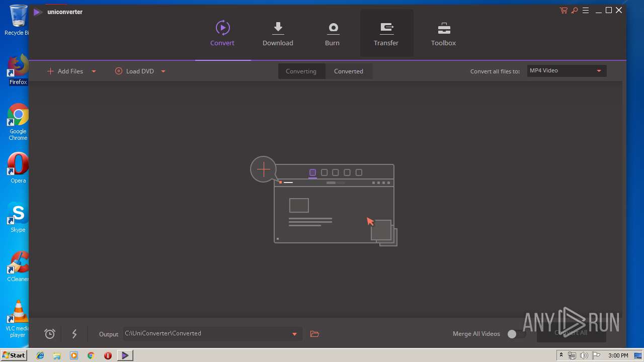Click the file list vertical scrollbar
Screen dimensions: 644x362
pos(624,199)
